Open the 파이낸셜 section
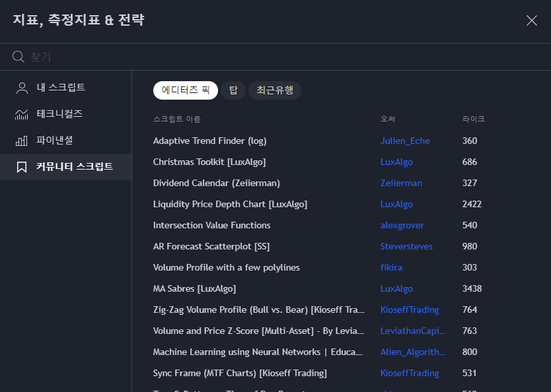The width and height of the screenshot is (551, 392). (65, 141)
